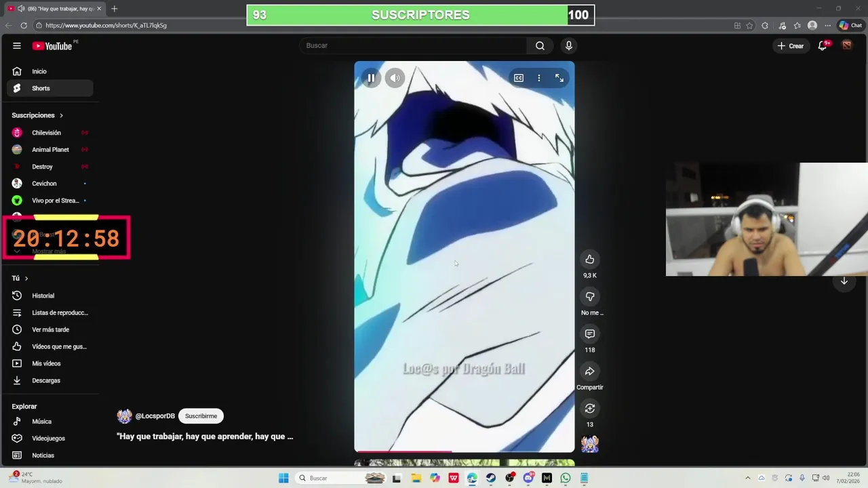Open Ver más tarde

(x=50, y=329)
